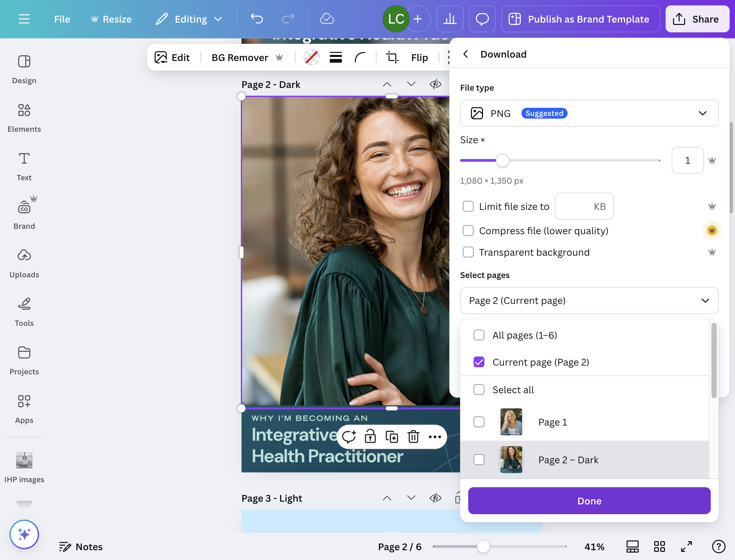Go back from the Download panel
Viewport: 735px width, 560px height.
point(466,54)
